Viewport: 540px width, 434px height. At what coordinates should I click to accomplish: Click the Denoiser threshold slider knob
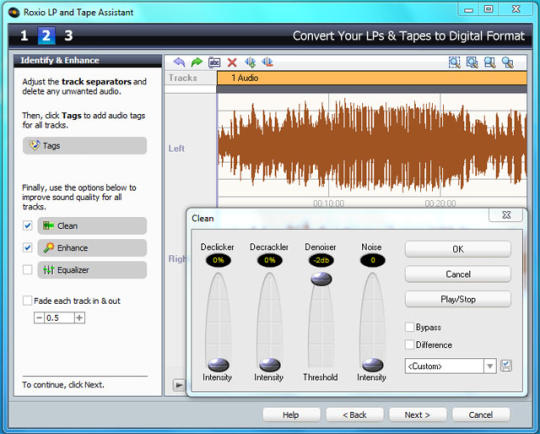[x=321, y=279]
